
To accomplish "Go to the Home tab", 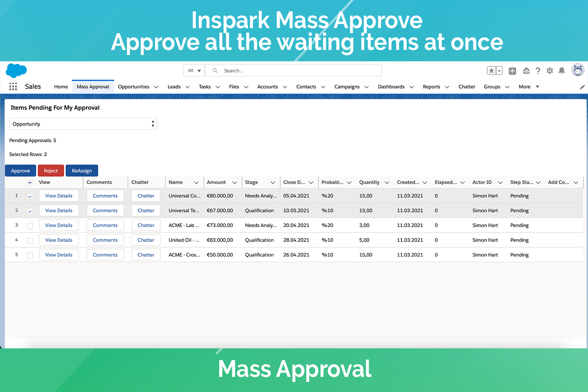I will click(61, 86).
